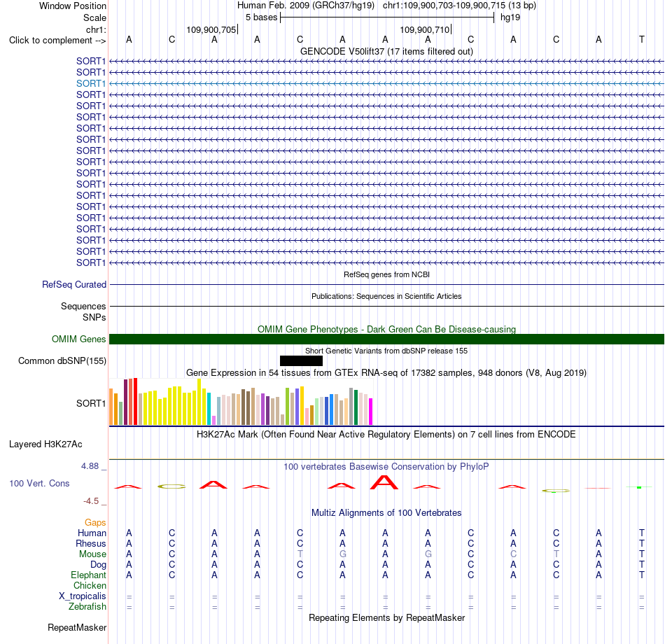Viewport: 665px width, 644px height.
Task: Click the orange Gaps label
Action: pyautogui.click(x=95, y=523)
